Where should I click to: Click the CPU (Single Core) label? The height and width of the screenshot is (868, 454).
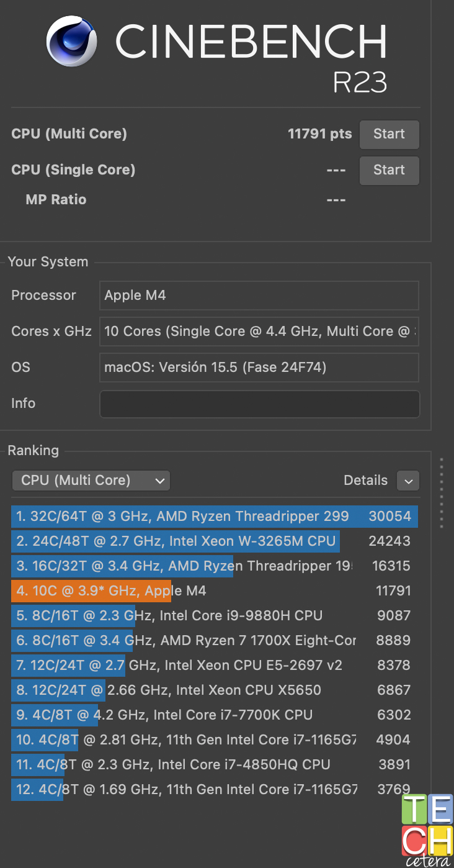point(73,170)
